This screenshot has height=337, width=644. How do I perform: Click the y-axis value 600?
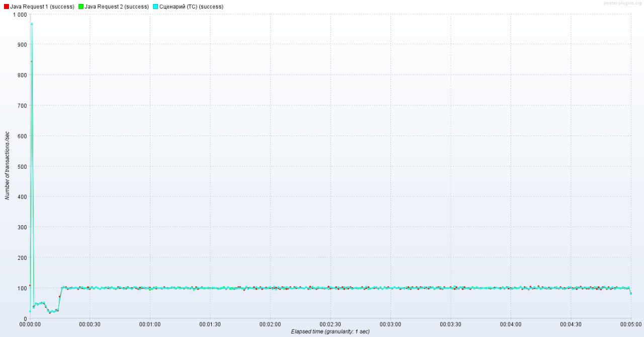(x=22, y=136)
